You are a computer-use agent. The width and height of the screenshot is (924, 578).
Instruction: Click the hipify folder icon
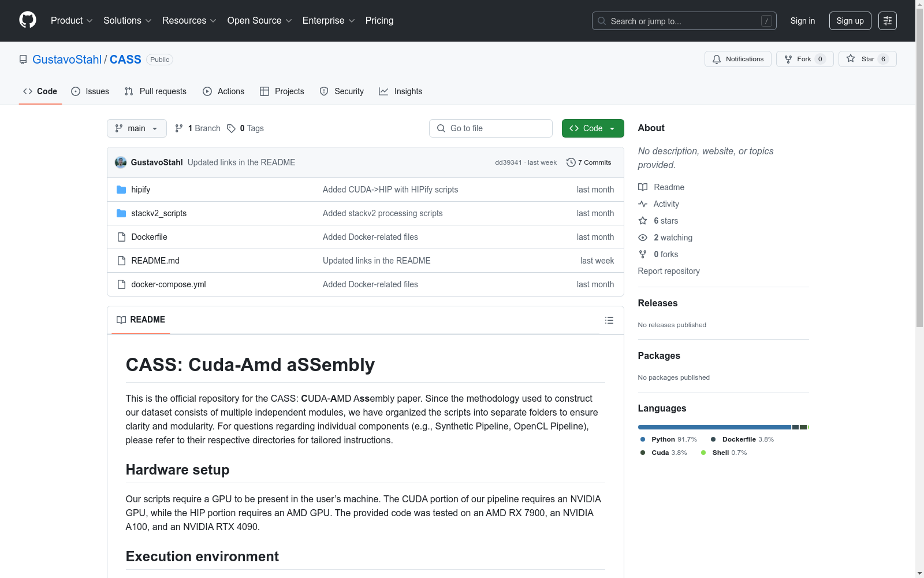121,190
